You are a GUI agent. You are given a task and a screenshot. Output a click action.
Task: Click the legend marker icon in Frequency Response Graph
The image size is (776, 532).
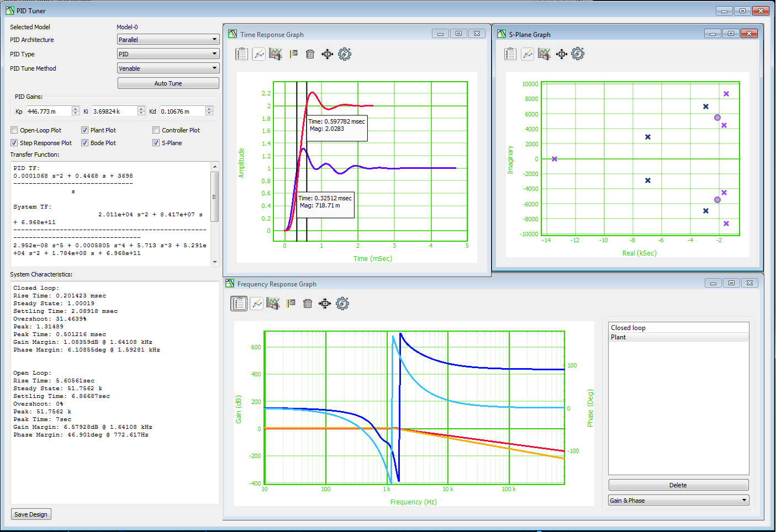click(x=291, y=303)
